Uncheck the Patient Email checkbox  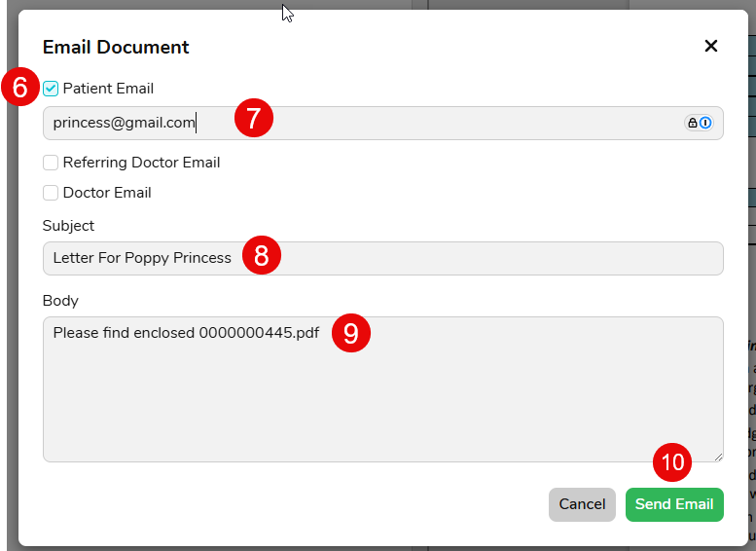pyautogui.click(x=51, y=89)
